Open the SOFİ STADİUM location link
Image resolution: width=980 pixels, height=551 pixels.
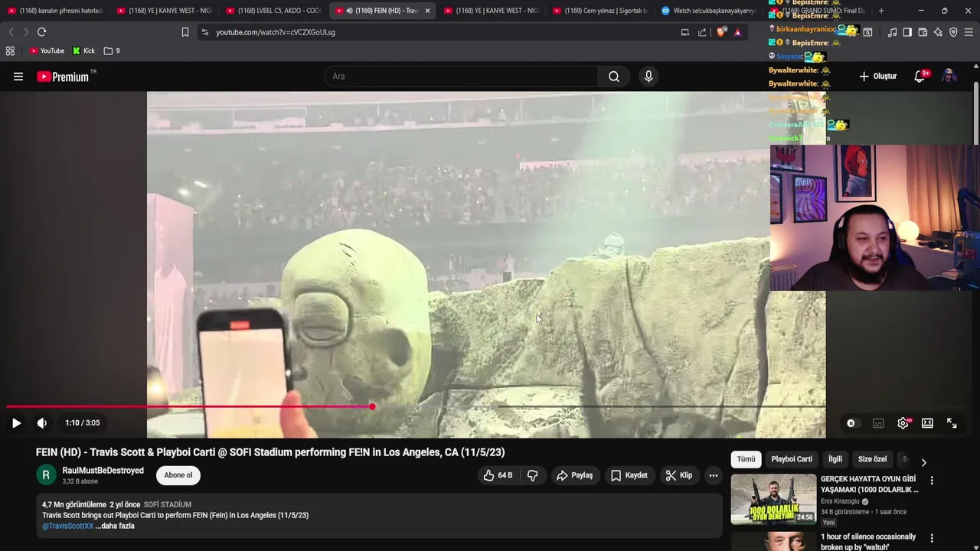(x=168, y=504)
